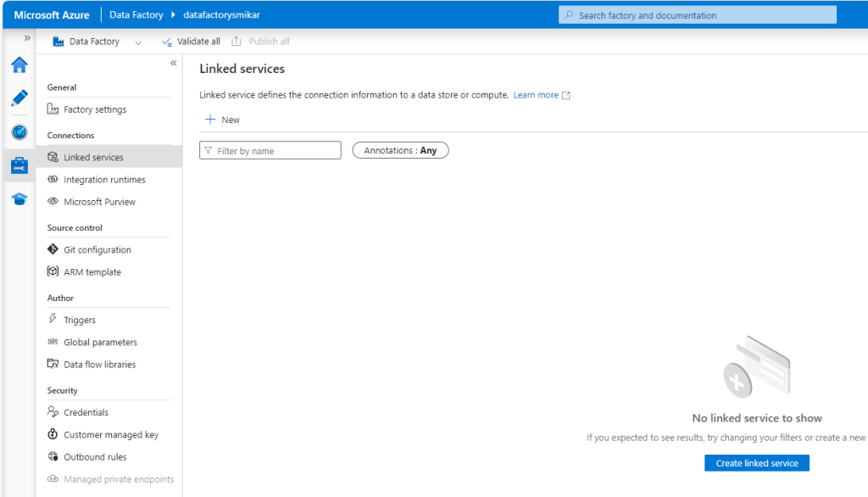Open the Annotations : Any filter

point(400,150)
